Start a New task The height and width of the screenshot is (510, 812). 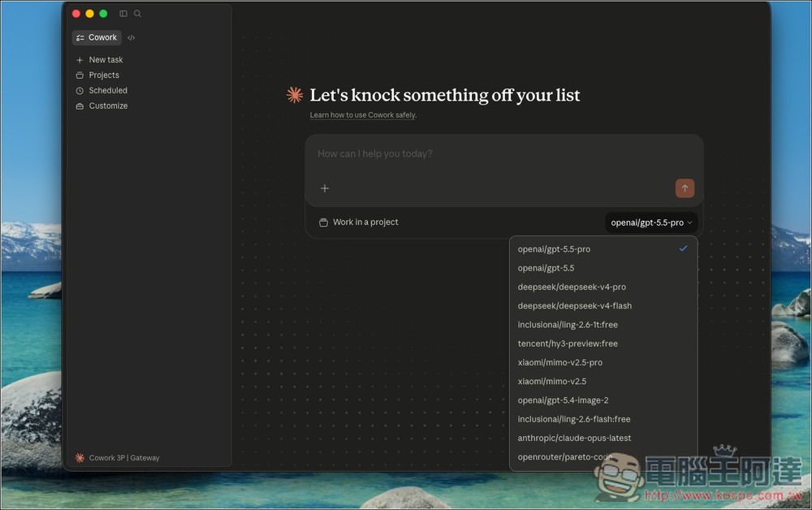point(106,60)
